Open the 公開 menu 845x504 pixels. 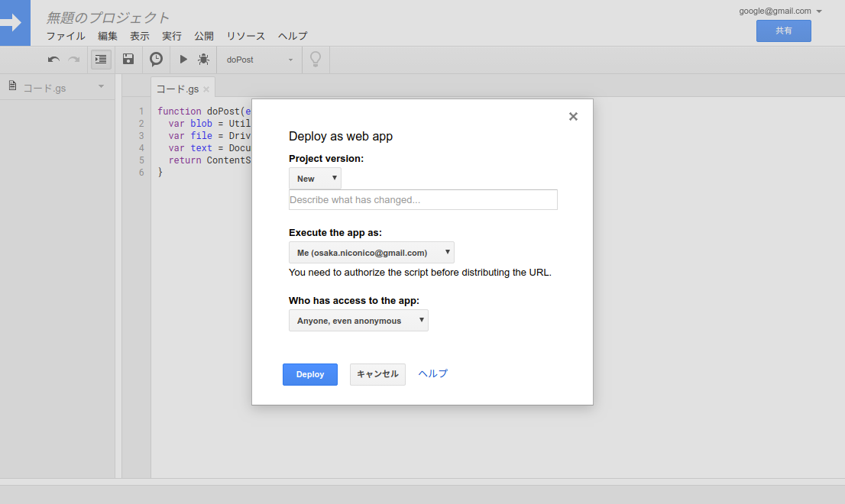[204, 35]
